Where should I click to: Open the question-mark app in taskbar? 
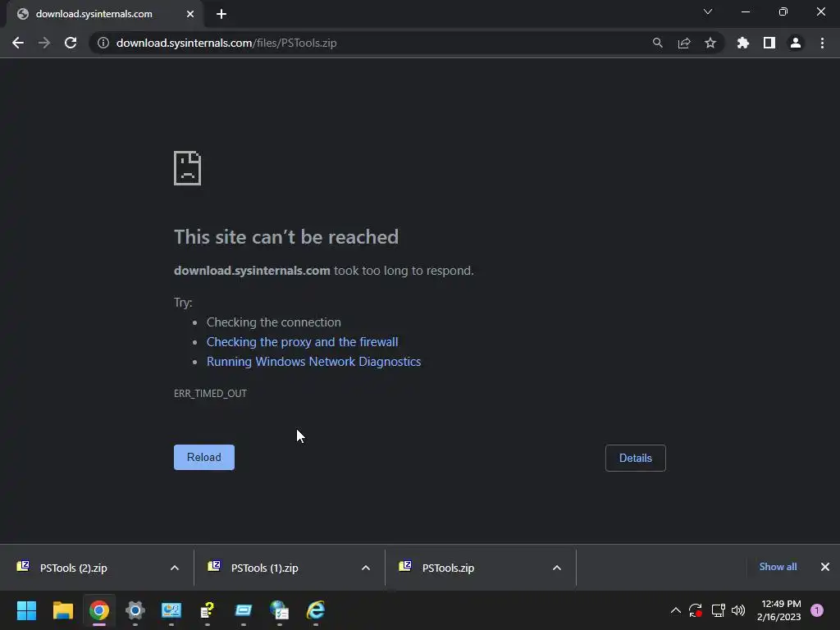coord(208,610)
